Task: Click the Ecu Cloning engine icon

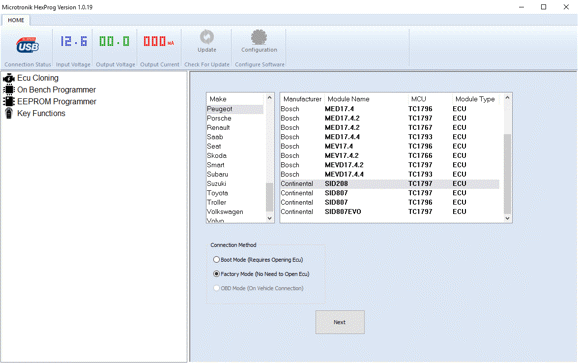Action: click(8, 78)
